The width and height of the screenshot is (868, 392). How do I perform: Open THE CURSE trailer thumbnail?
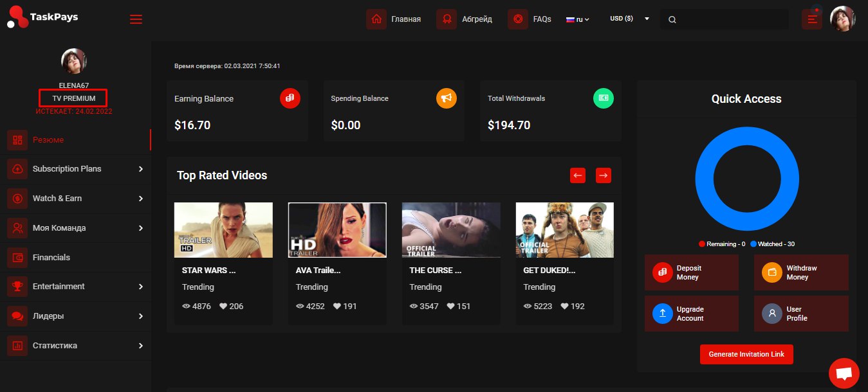pos(451,230)
